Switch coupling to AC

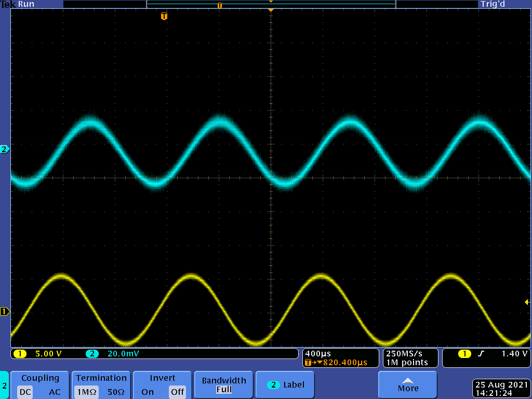pyautogui.click(x=55, y=392)
